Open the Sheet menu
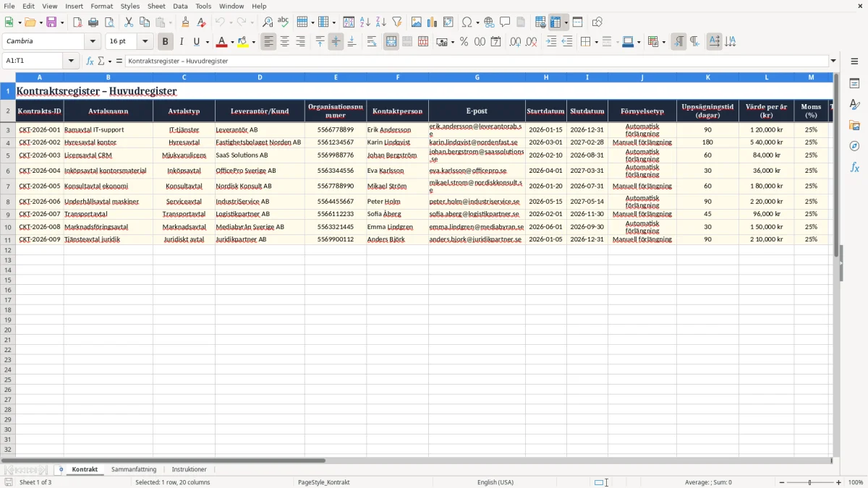The image size is (868, 488). coord(156,6)
